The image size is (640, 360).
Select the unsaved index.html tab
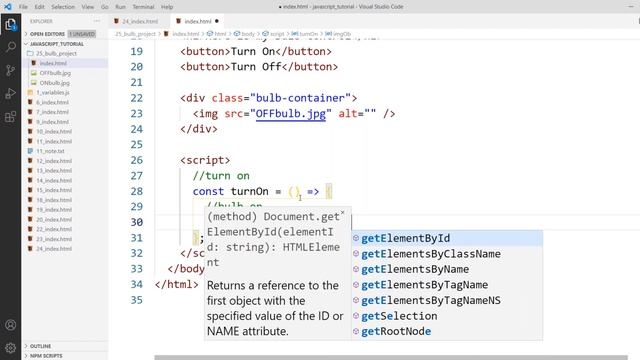(x=198, y=21)
